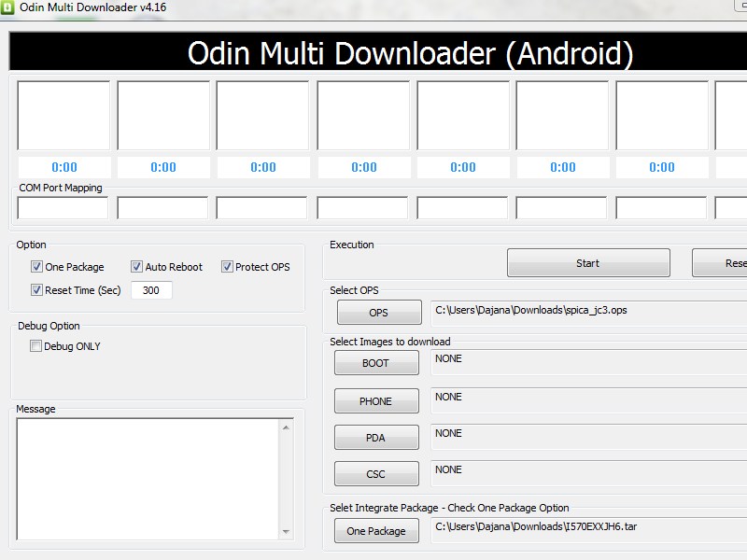Click the seventh COM Port Mapping field

pyautogui.click(x=661, y=208)
